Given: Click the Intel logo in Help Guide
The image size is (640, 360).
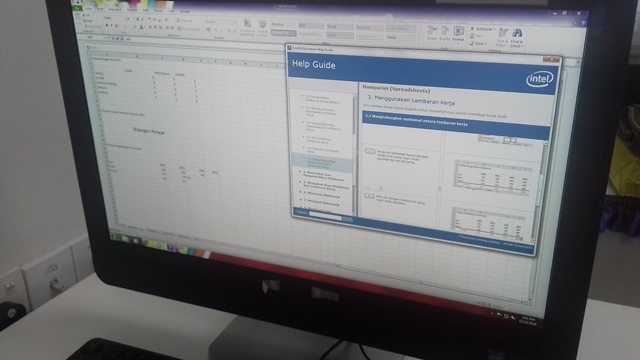Looking at the screenshot, I should (x=539, y=79).
